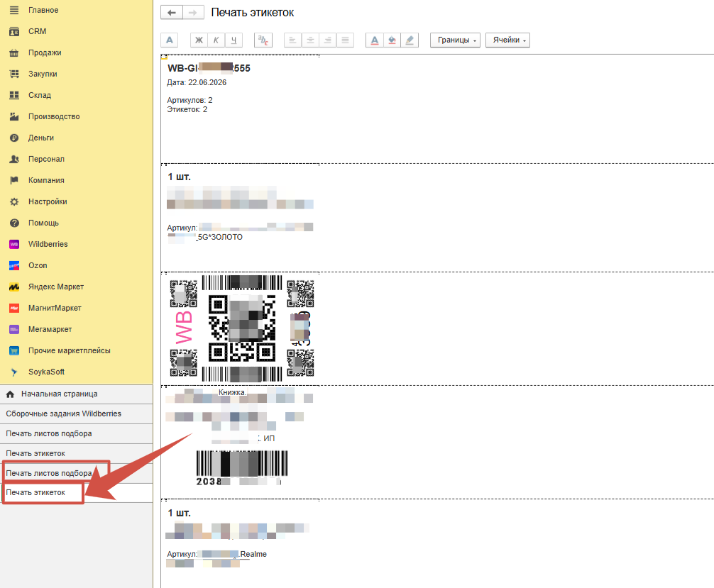
Task: Open the Продажи section
Action: pyautogui.click(x=77, y=52)
